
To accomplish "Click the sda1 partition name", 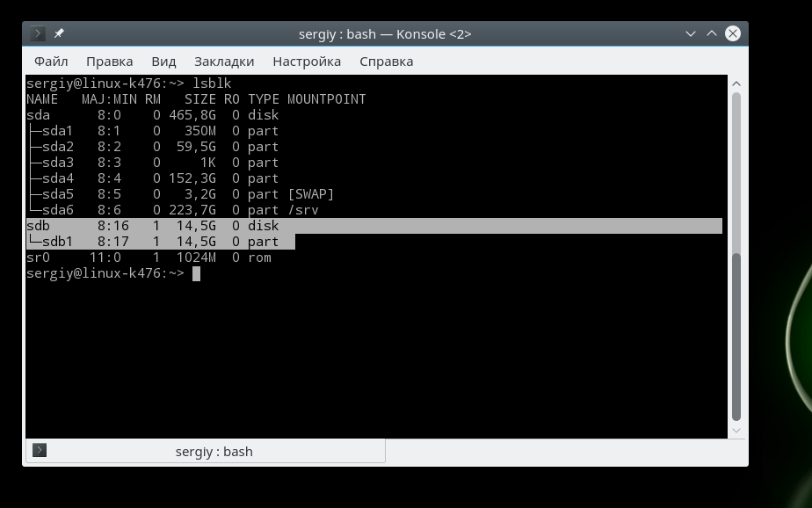I will (57, 131).
